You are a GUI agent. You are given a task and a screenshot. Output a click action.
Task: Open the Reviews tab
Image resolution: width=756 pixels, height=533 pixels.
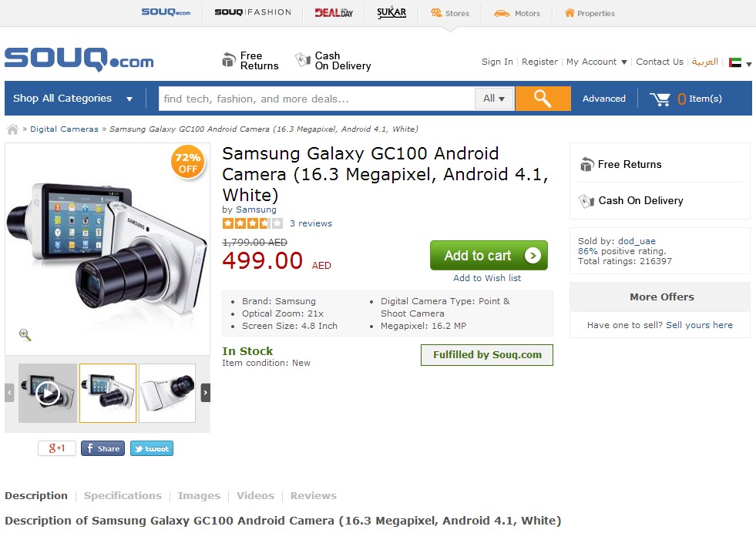pos(313,496)
